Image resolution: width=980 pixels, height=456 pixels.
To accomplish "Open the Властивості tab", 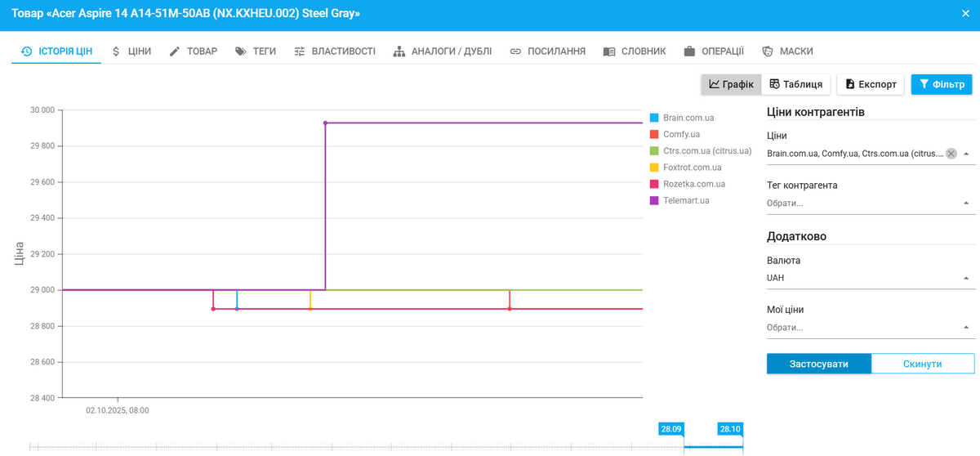I will pos(335,51).
